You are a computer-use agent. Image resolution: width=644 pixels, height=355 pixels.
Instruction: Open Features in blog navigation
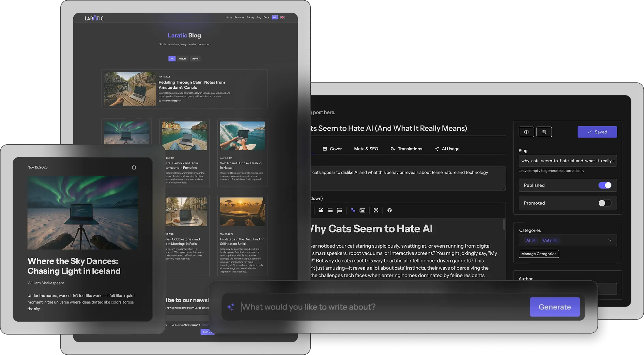239,17
